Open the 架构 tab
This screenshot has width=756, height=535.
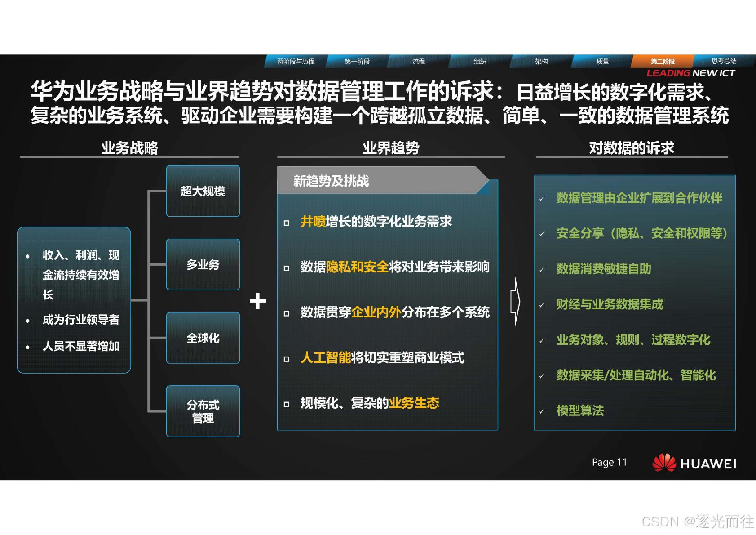pos(541,62)
